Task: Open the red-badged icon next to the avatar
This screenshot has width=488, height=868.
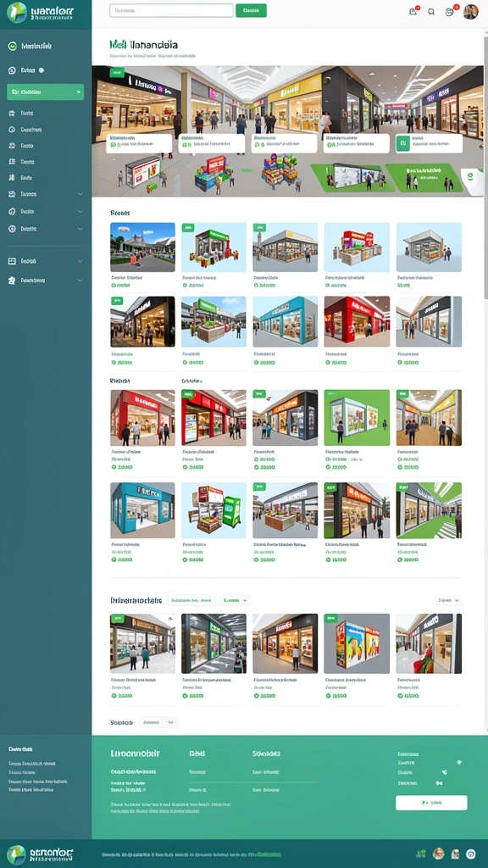Action: click(x=450, y=11)
